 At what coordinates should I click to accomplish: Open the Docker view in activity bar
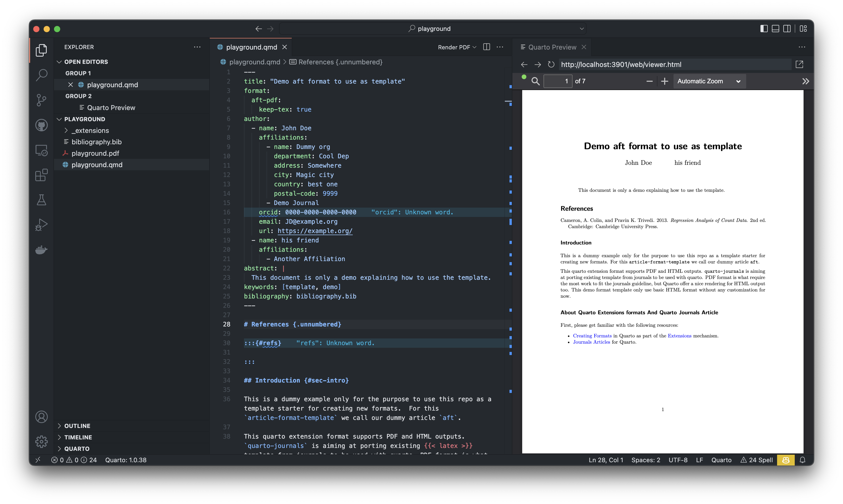click(42, 250)
